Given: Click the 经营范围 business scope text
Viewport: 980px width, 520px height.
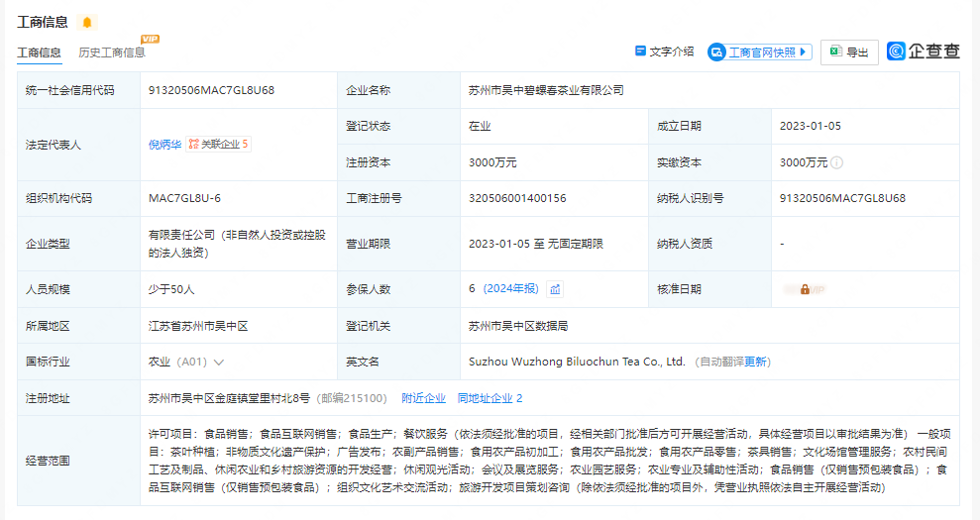Looking at the screenshot, I should point(549,461).
